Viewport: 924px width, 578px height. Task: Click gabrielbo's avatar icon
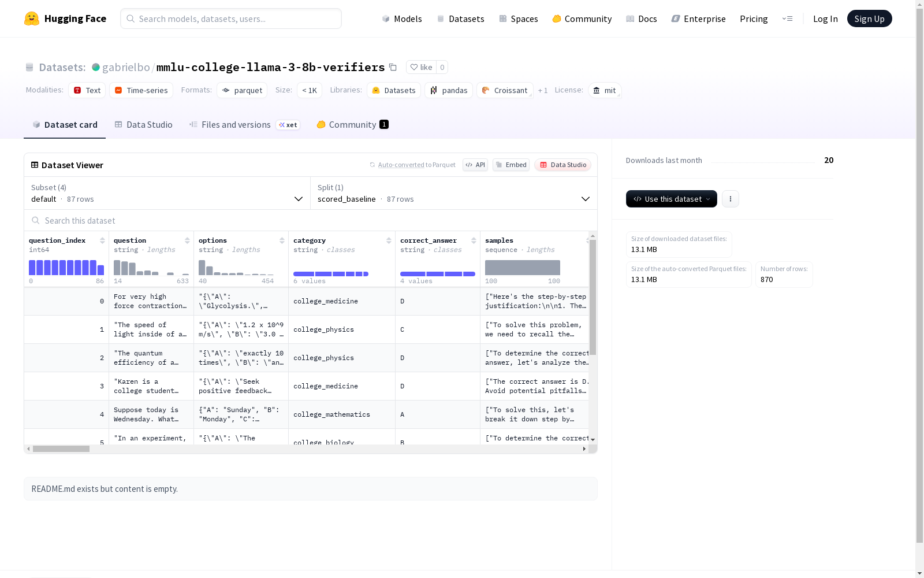point(96,67)
